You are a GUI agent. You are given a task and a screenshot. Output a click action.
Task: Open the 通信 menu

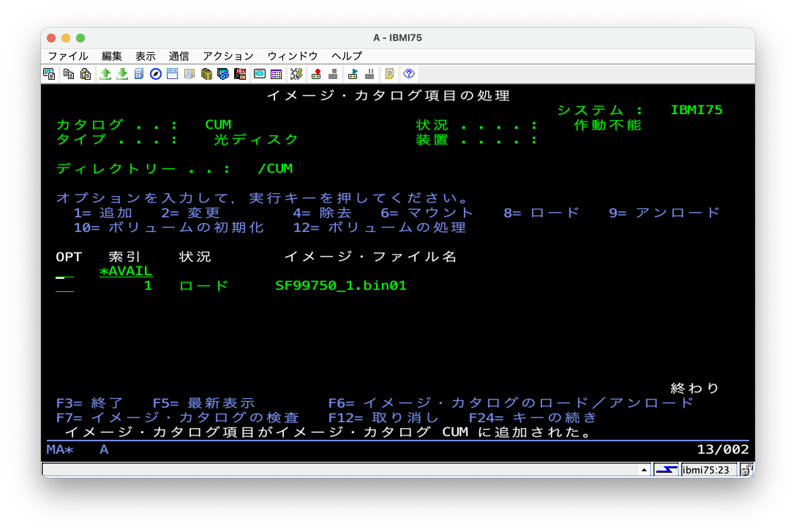point(179,56)
